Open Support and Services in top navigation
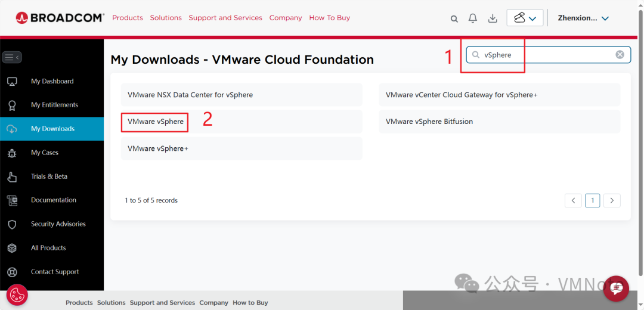 225,18
